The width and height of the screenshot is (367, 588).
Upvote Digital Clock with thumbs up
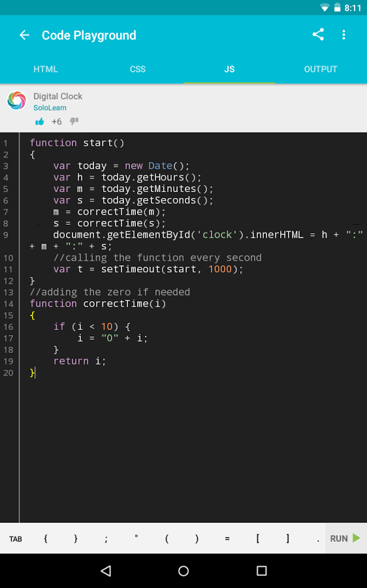(39, 122)
